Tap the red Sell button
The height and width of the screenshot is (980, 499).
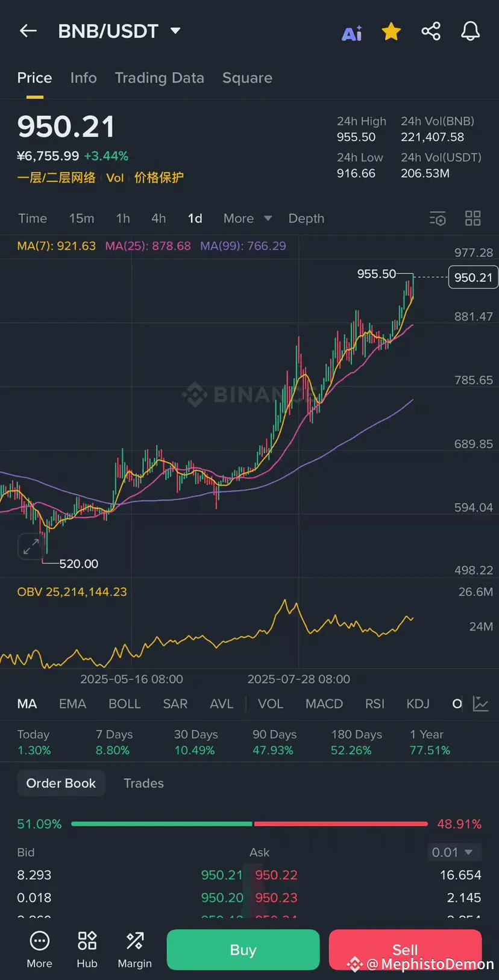tap(405, 950)
